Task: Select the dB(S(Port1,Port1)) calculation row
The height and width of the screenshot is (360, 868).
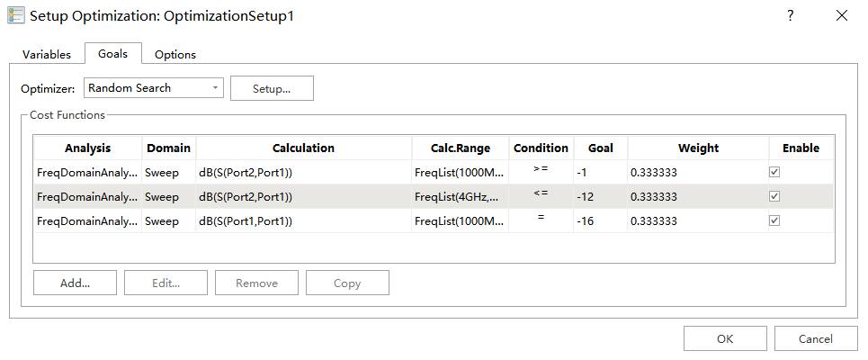Action: pyautogui.click(x=303, y=220)
